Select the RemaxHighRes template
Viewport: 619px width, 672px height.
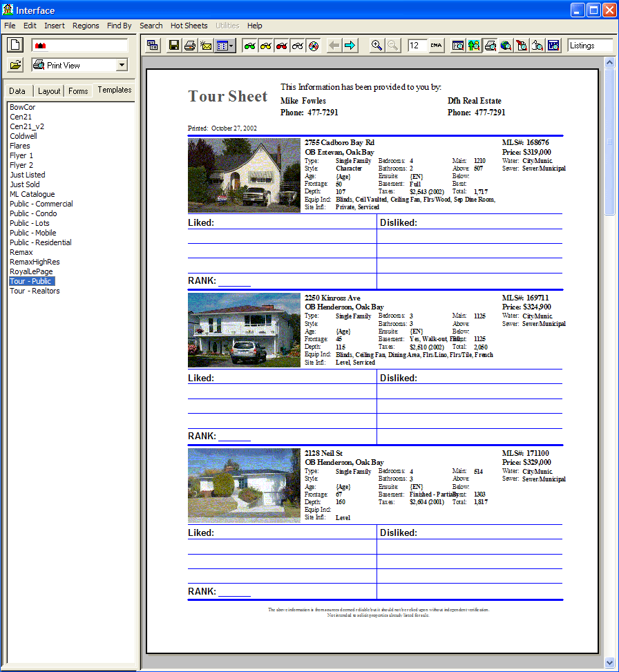coord(35,262)
